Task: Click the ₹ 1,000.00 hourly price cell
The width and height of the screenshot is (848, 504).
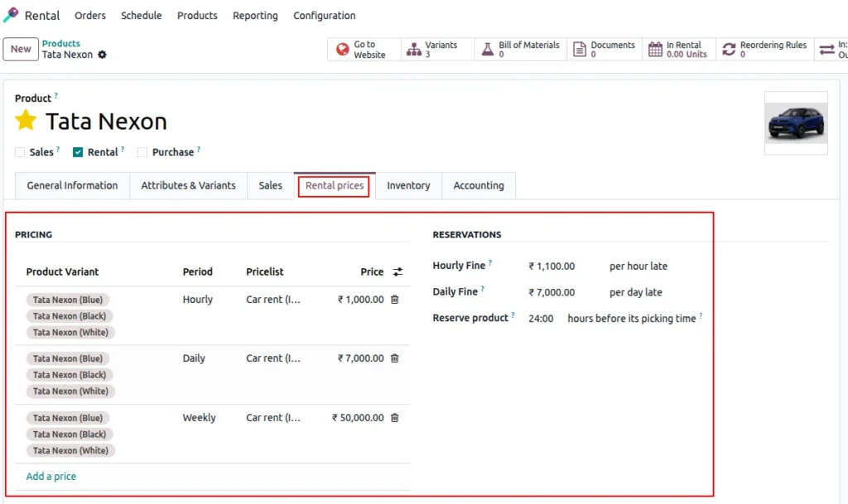Action: tap(361, 300)
